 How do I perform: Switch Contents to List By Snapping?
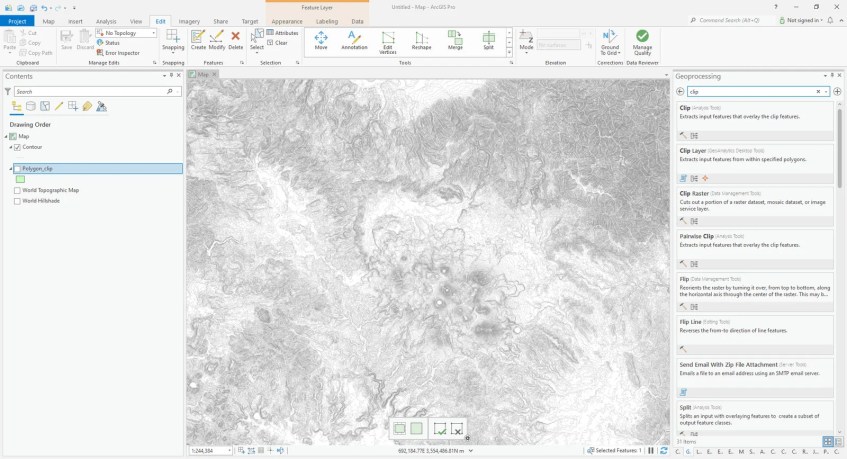tap(73, 106)
